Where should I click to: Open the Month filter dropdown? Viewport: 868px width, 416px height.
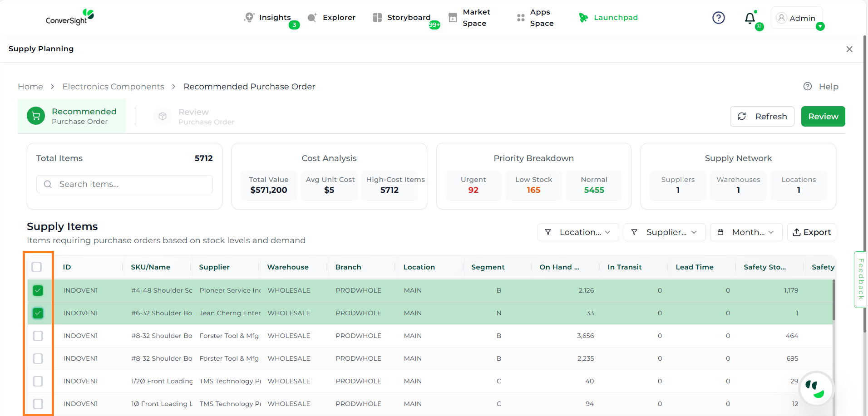pos(746,232)
